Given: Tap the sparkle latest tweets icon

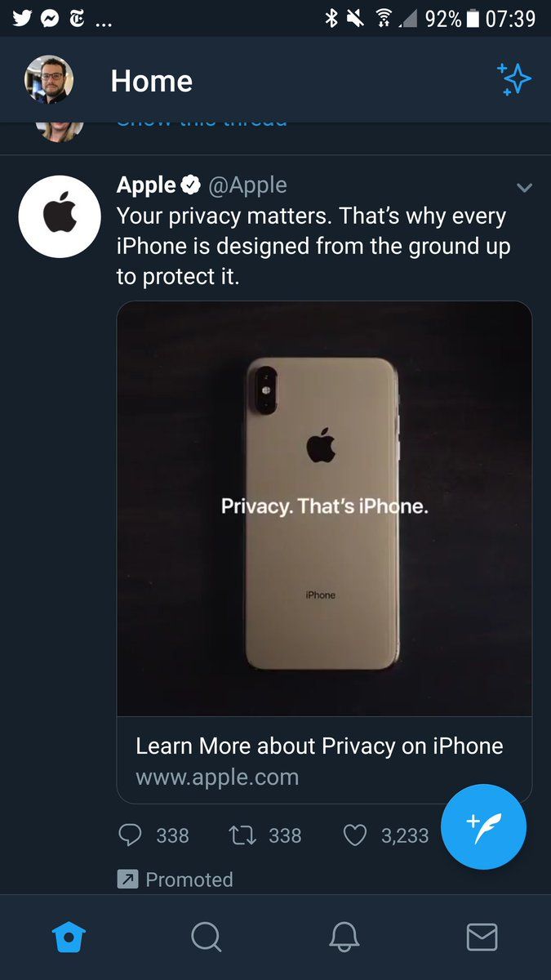Looking at the screenshot, I should 514,80.
